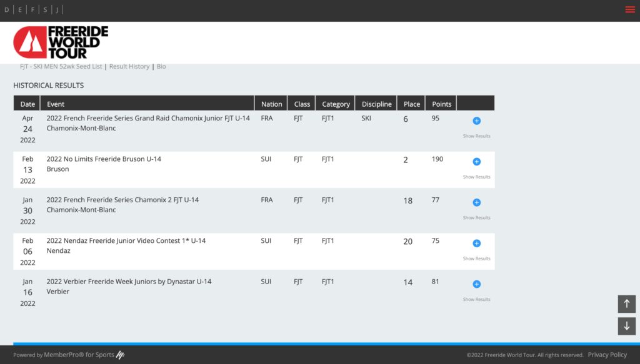Sort by the Place column header

point(411,104)
